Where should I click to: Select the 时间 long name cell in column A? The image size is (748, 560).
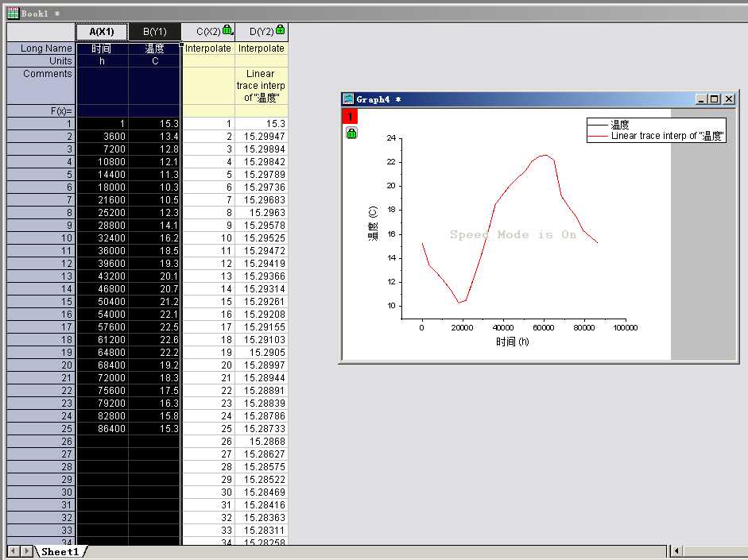point(102,48)
